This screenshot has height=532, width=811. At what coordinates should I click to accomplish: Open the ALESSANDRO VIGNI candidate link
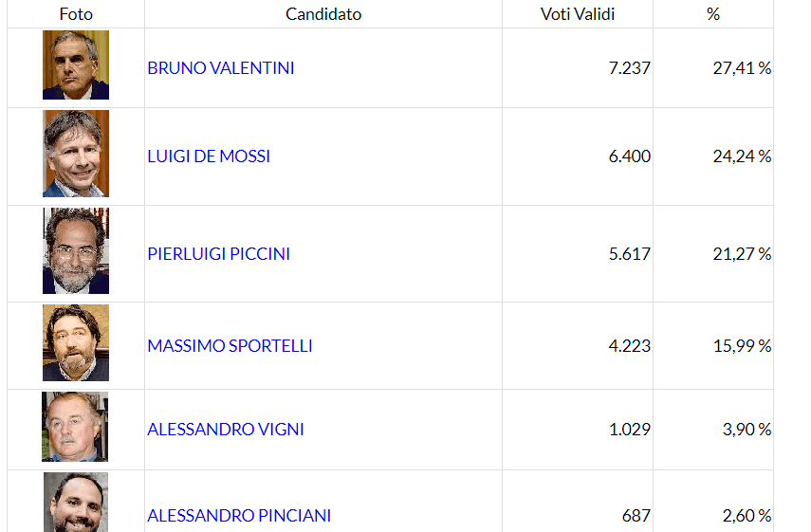click(226, 430)
